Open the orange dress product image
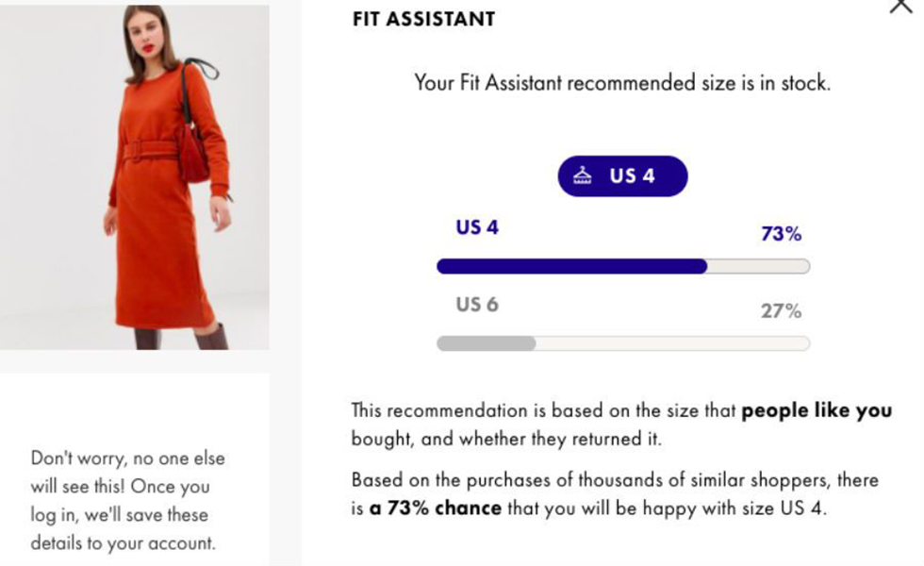 [x=134, y=177]
